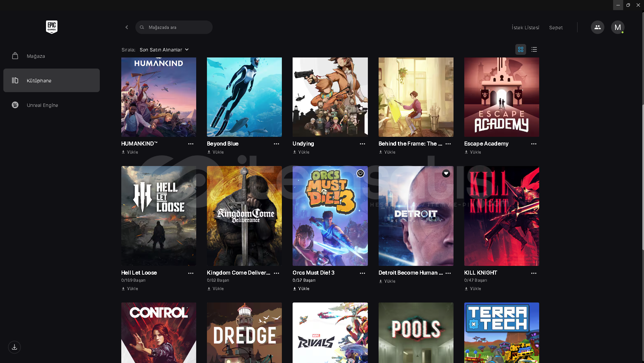Open the Hell Let Loose cover thumbnail
The image size is (644, 363).
[x=159, y=216]
